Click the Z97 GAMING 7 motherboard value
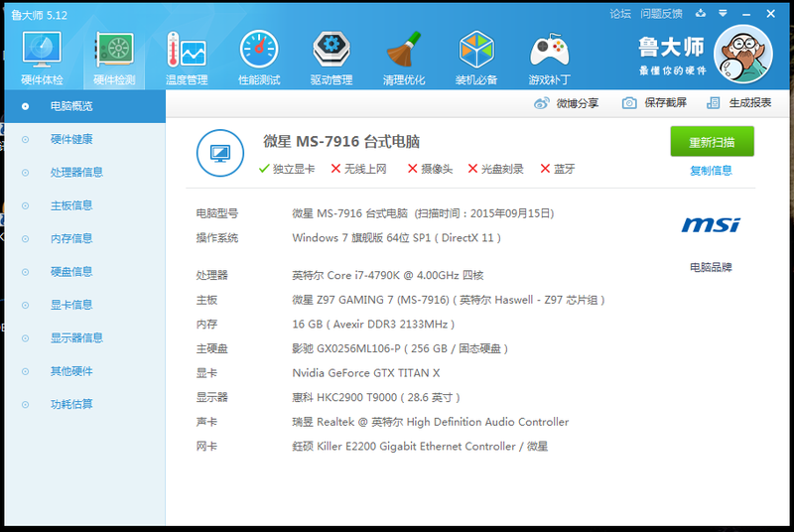 [449, 300]
